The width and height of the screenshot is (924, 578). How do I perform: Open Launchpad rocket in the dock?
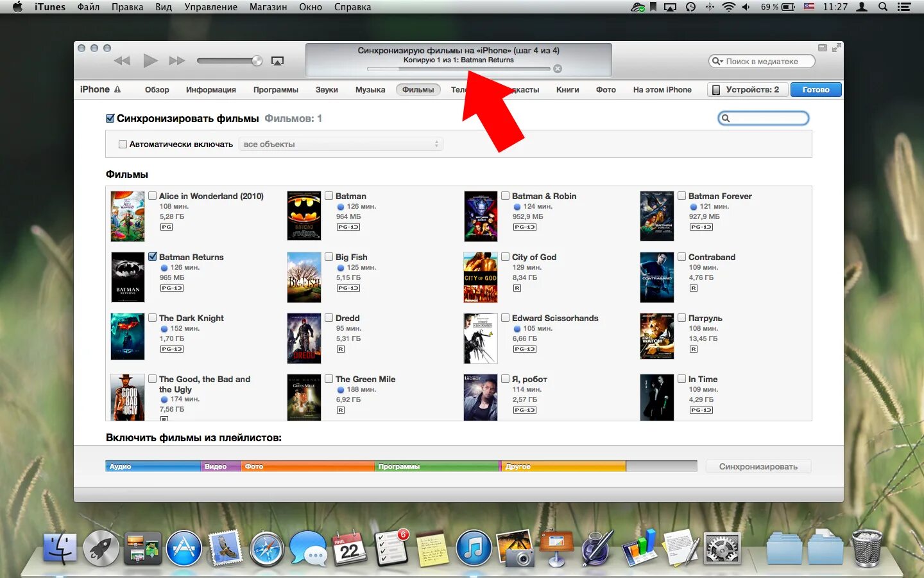[101, 549]
